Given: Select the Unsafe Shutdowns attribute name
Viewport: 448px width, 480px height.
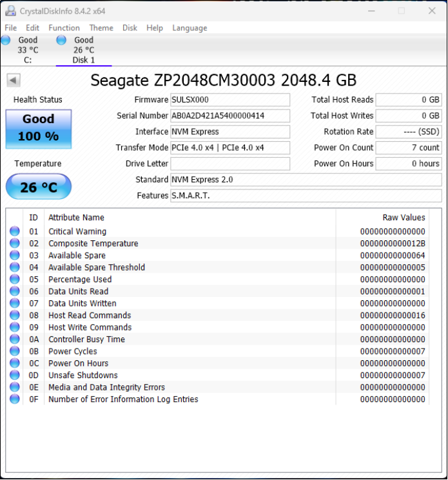Looking at the screenshot, I should [x=83, y=375].
